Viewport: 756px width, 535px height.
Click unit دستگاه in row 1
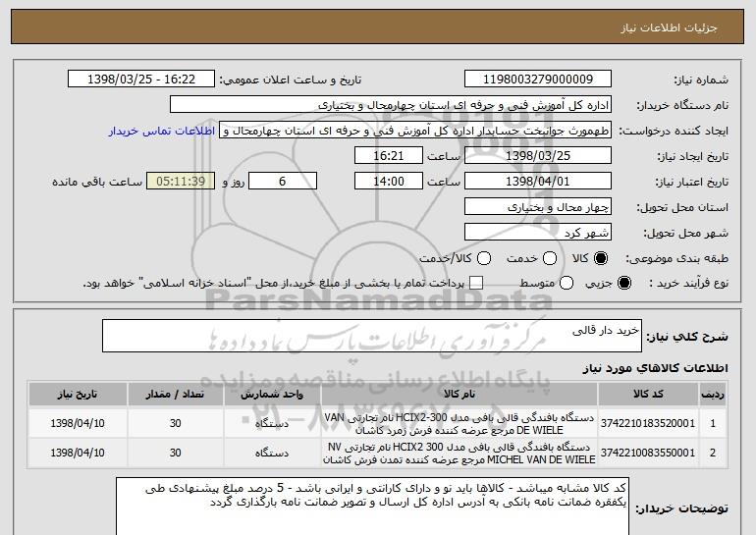(272, 424)
